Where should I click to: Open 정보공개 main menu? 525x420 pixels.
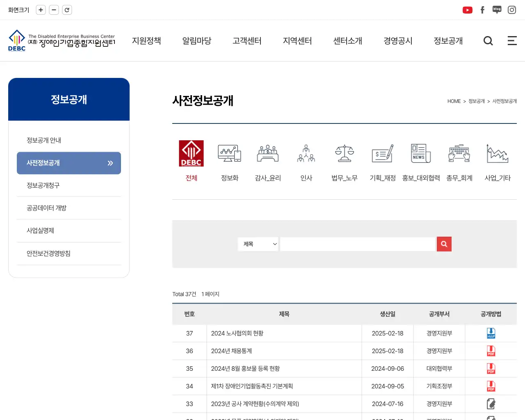[x=448, y=41]
